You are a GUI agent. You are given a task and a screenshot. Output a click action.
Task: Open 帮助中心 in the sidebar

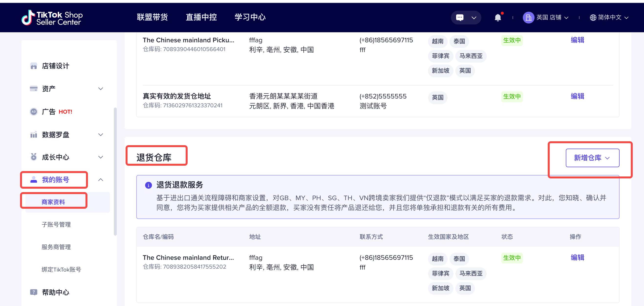coord(55,292)
